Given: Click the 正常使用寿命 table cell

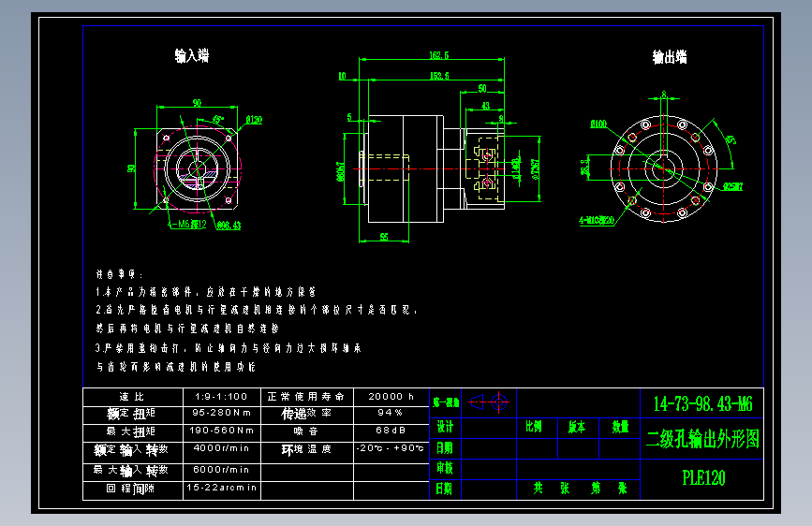Looking at the screenshot, I should [306, 397].
